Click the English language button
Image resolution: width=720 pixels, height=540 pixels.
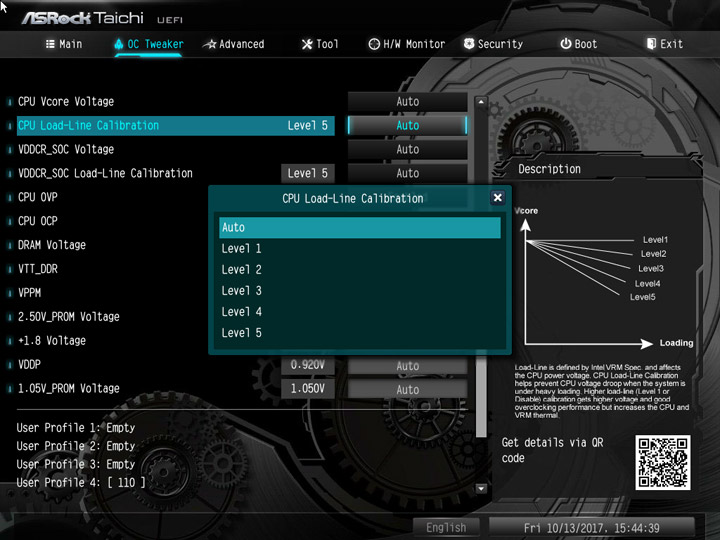446,528
